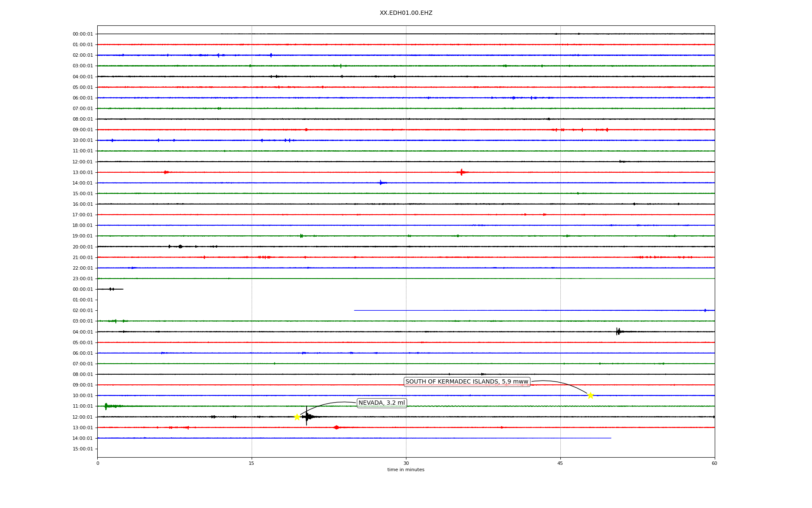812x508 pixels.
Task: Click the 45 tick label on the x-axis
Action: [560, 463]
